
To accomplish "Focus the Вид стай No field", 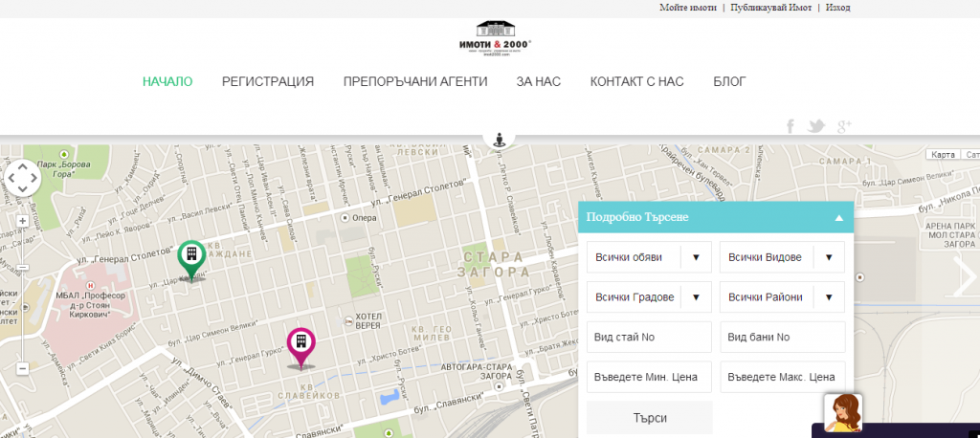I will pos(650,338).
